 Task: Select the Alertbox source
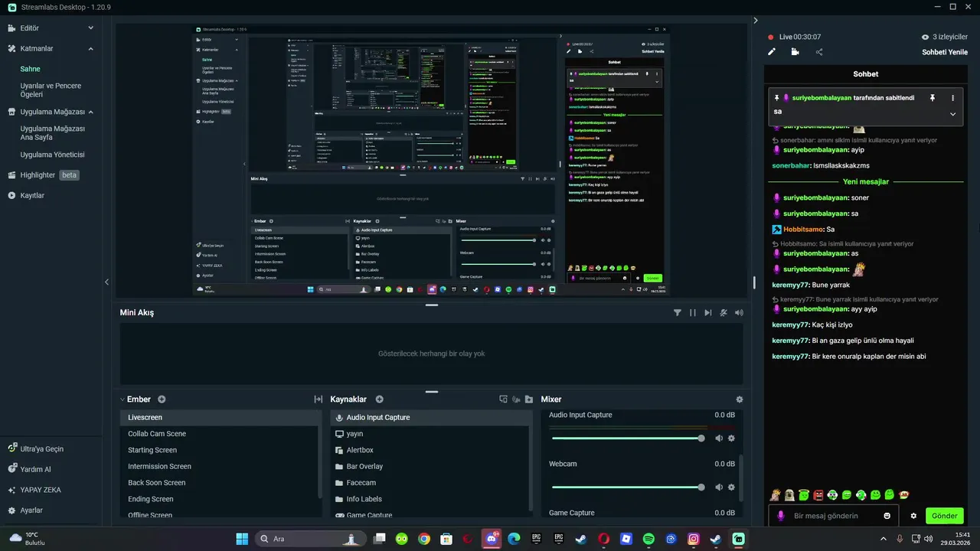(431, 450)
